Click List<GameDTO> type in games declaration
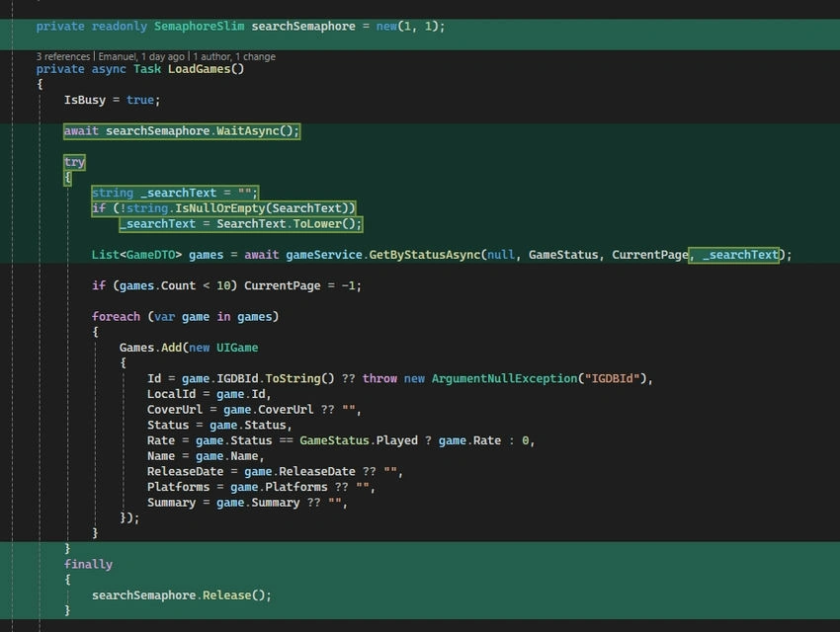Viewport: 840px width, 632px height. (136, 255)
